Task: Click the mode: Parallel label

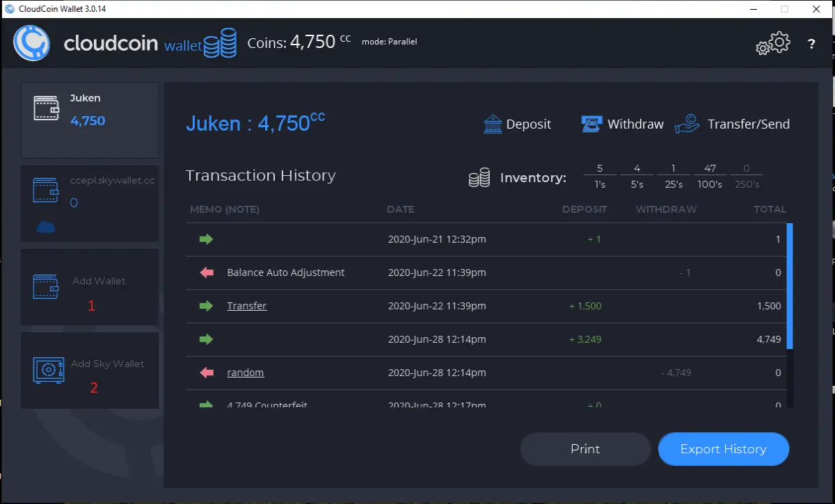Action: tap(389, 42)
